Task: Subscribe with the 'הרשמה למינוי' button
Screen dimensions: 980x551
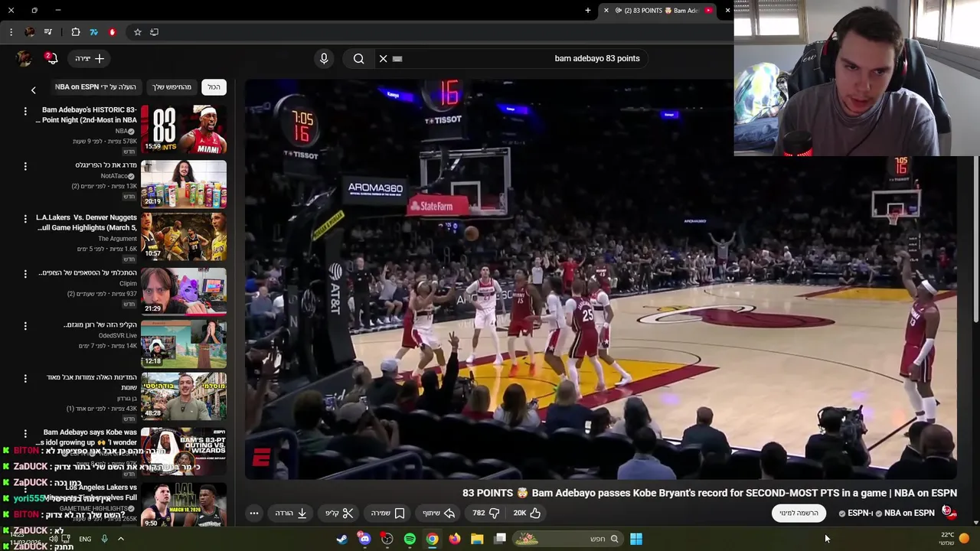Action: (x=799, y=513)
